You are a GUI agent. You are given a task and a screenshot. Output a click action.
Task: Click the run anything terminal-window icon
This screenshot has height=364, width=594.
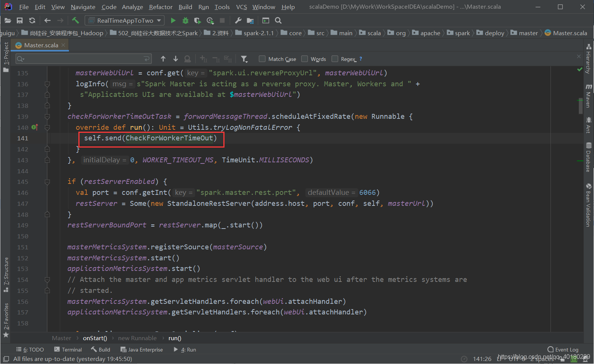click(x=266, y=20)
